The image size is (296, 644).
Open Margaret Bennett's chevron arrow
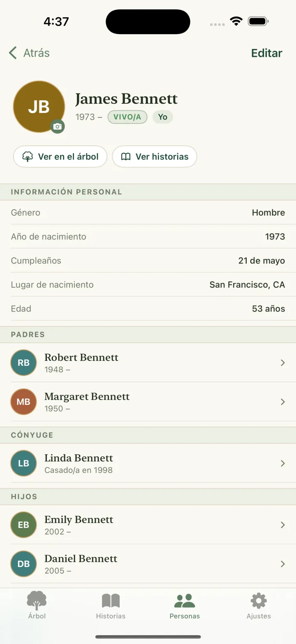[283, 402]
